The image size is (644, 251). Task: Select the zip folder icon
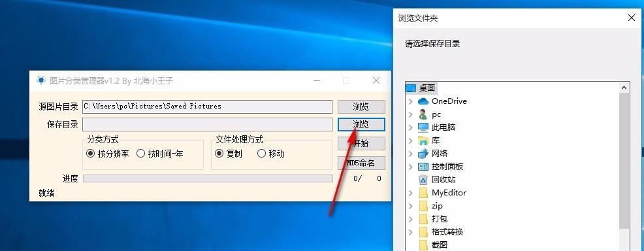[x=423, y=206]
